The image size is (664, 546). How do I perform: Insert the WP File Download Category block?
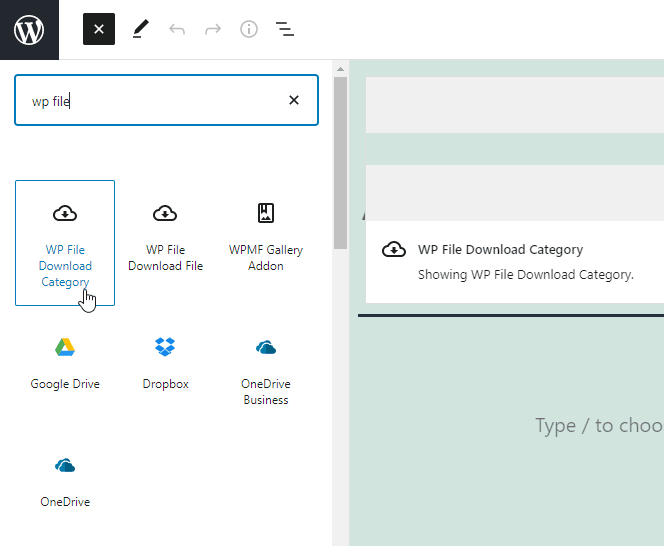coord(65,242)
